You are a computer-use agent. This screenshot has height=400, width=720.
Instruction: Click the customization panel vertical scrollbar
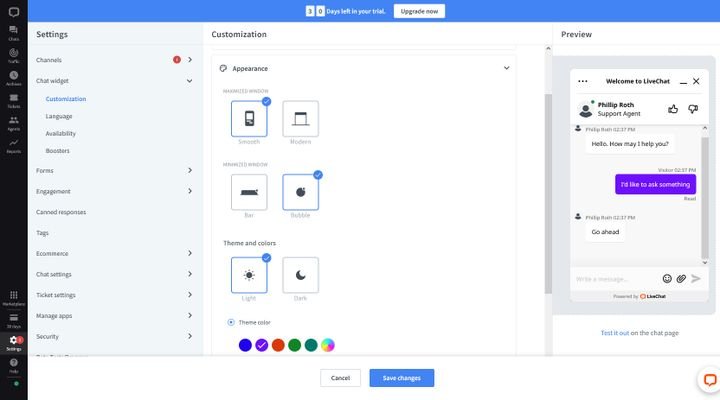pyautogui.click(x=548, y=193)
